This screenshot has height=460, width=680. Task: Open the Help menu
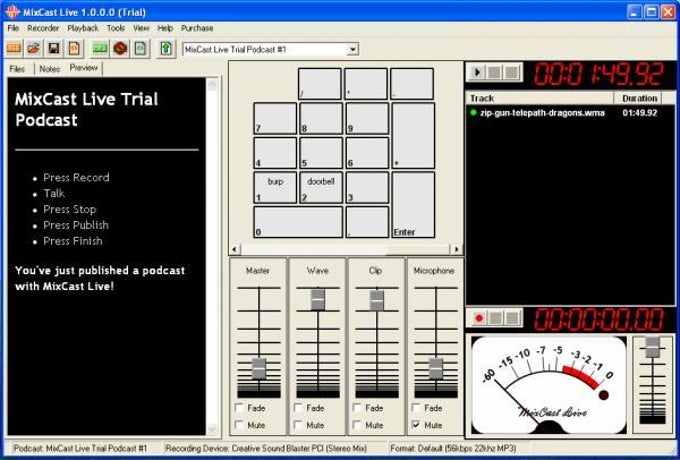165,28
